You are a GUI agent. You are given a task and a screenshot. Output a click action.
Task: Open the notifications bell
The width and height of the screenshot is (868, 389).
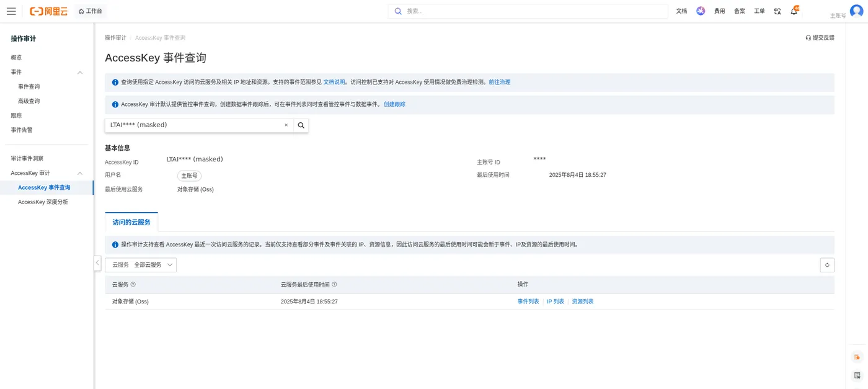point(794,11)
